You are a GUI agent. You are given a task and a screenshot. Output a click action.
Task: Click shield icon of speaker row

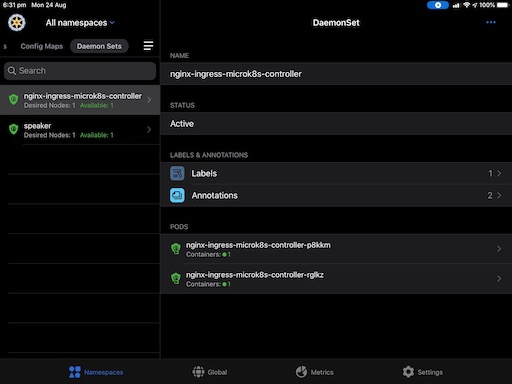[x=13, y=129]
